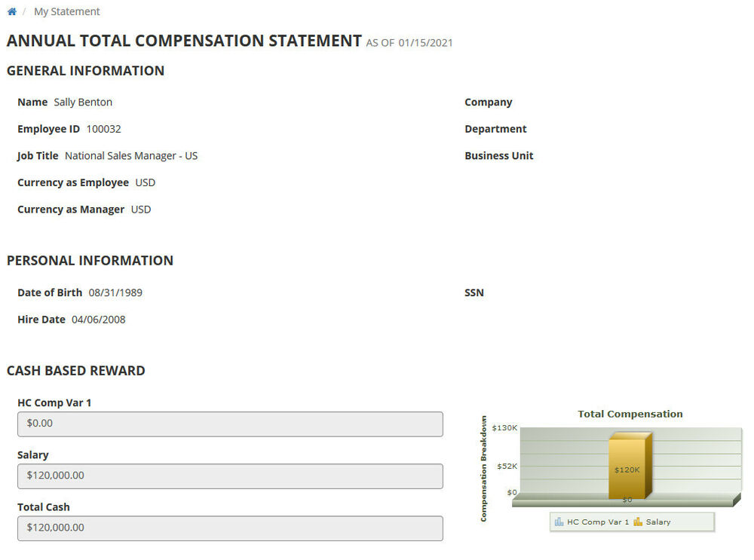This screenshot has height=560, width=754.
Task: Select the hire date 04/06/2008
Action: pos(99,320)
